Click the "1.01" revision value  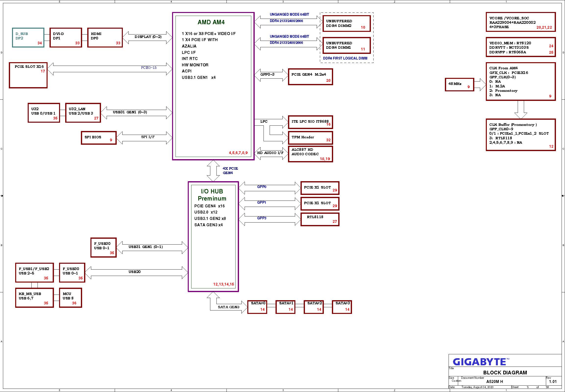553,381
